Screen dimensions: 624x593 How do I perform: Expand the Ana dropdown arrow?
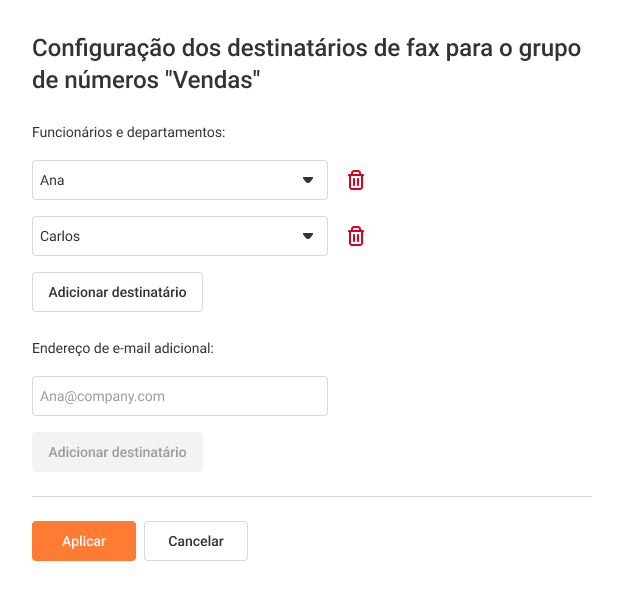pyautogui.click(x=308, y=180)
